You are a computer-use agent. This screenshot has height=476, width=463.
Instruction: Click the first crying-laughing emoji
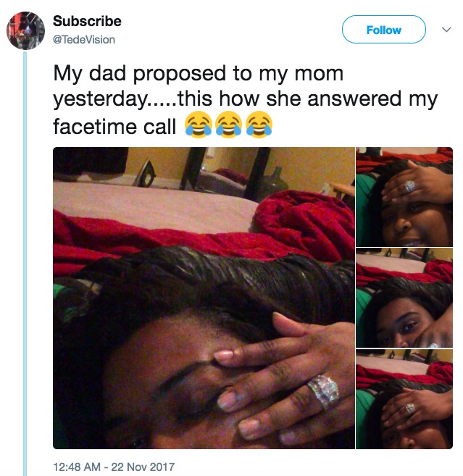pyautogui.click(x=199, y=125)
